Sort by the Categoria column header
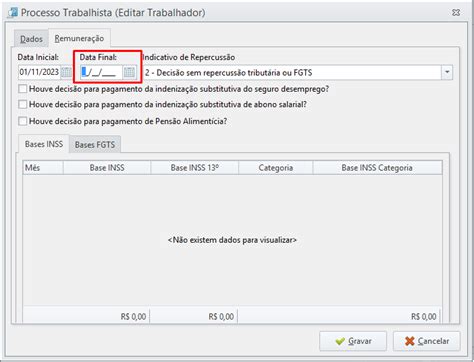The height and width of the screenshot is (362, 474). [276, 168]
